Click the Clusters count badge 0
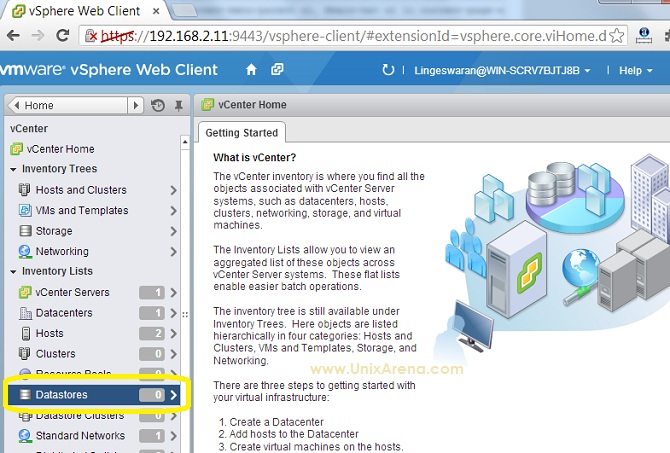Image resolution: width=670 pixels, height=453 pixels. pyautogui.click(x=152, y=354)
